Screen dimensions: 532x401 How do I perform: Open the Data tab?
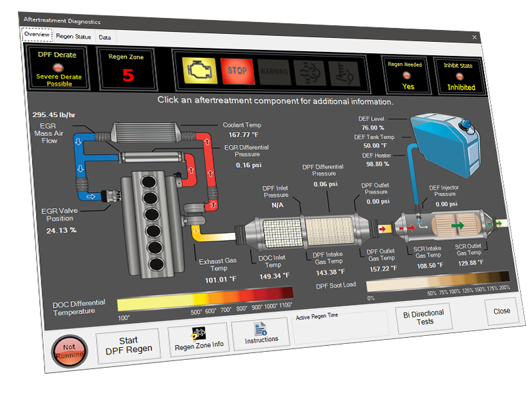tap(104, 37)
